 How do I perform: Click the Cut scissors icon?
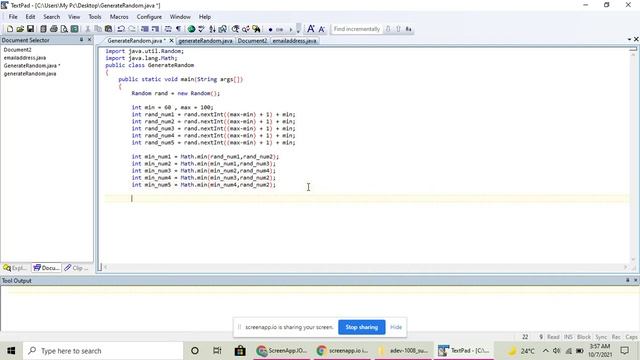point(87,29)
